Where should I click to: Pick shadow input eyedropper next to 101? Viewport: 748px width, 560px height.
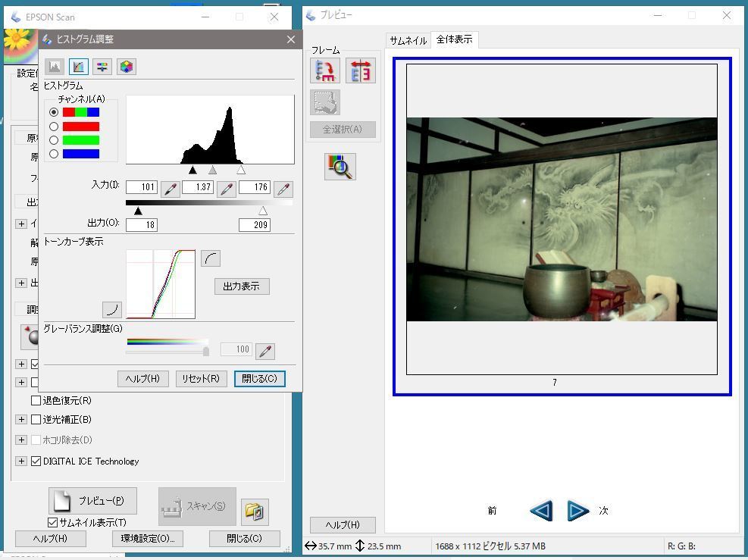(171, 189)
